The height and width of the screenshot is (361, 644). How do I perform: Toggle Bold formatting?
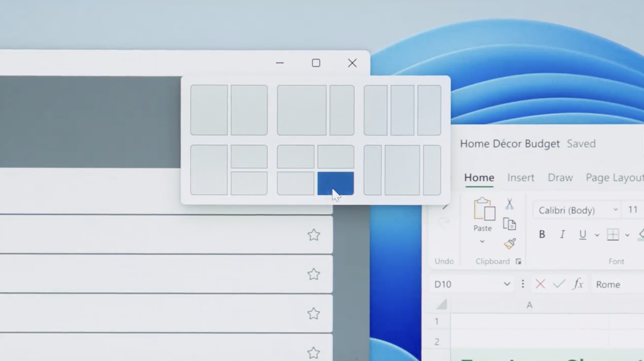542,235
